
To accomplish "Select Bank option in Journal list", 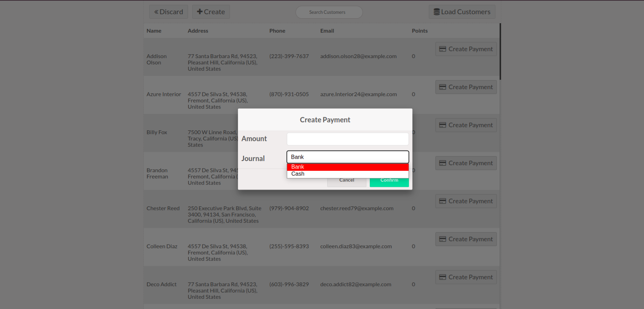I will (348, 167).
